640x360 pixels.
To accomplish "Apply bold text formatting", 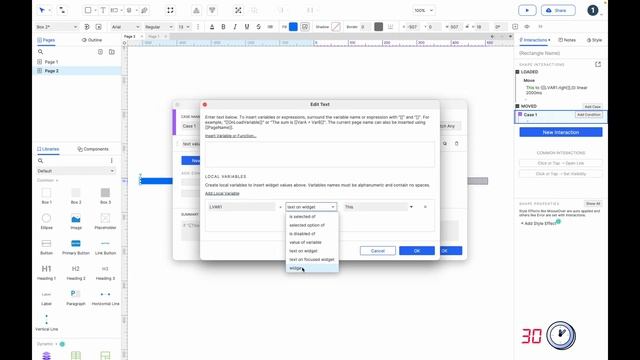I will pos(223,27).
